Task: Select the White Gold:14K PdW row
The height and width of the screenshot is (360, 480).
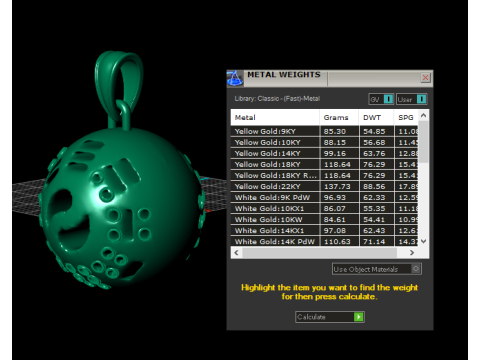Action: (x=324, y=241)
